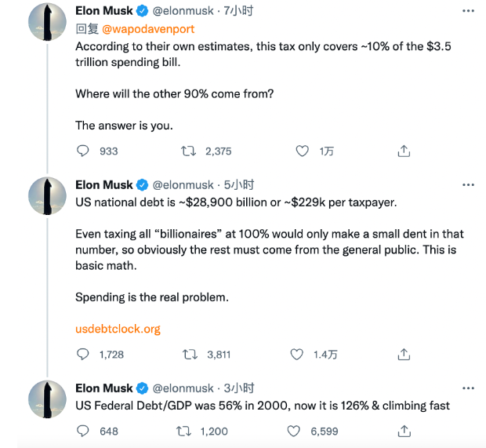486x448 pixels.
Task: Expand the more menu on second tweet
Action: pyautogui.click(x=468, y=185)
